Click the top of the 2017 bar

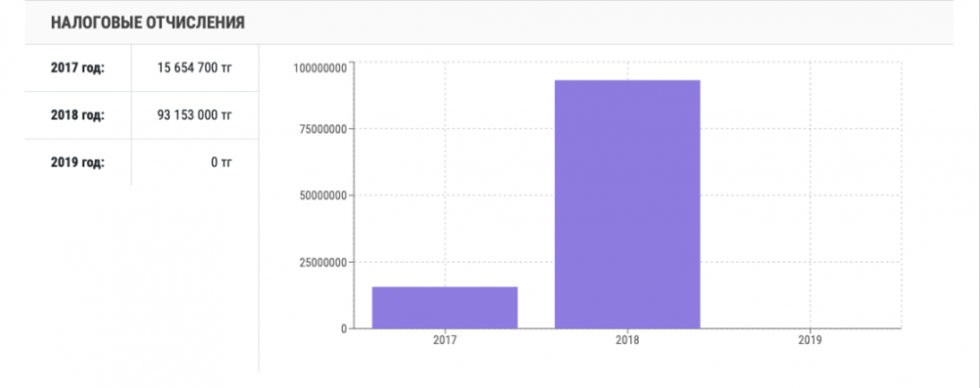click(x=445, y=287)
